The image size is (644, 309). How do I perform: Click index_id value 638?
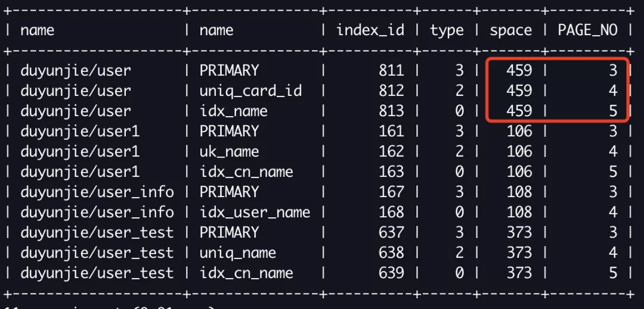tap(391, 253)
